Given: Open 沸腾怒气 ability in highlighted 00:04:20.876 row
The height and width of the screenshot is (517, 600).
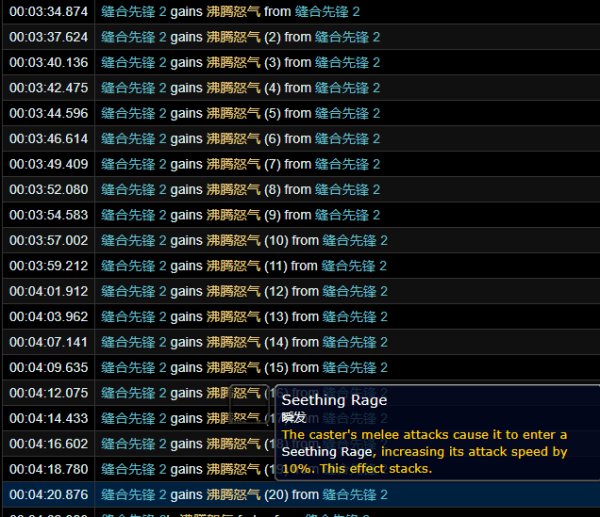Looking at the screenshot, I should click(233, 494).
